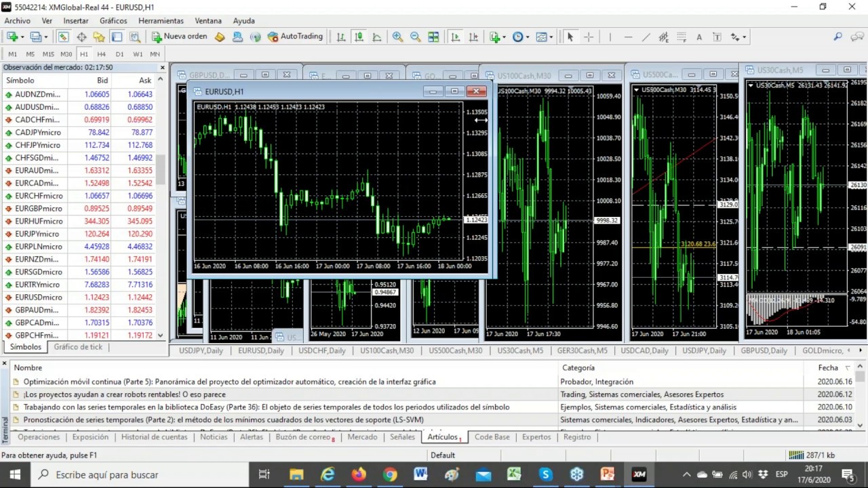Viewport: 868px width, 488px height.
Task: Draw a vertical line tool
Action: tap(610, 37)
